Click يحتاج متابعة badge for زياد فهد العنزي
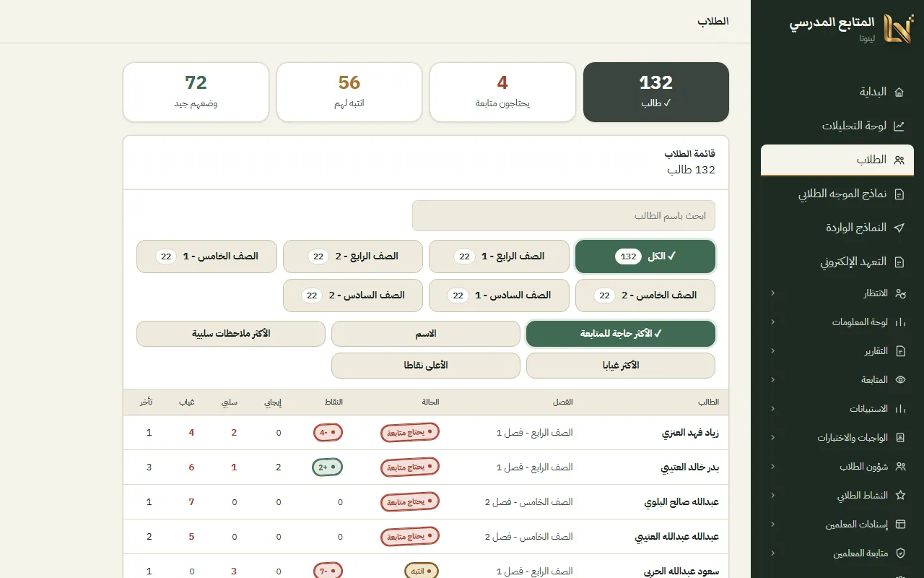Image resolution: width=924 pixels, height=578 pixels. point(410,433)
